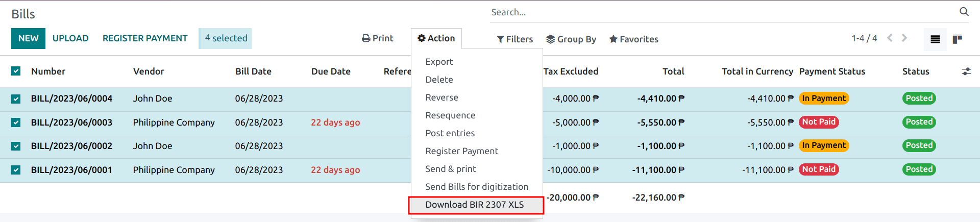
Task: Open optional columns settings icon
Action: coord(966,71)
